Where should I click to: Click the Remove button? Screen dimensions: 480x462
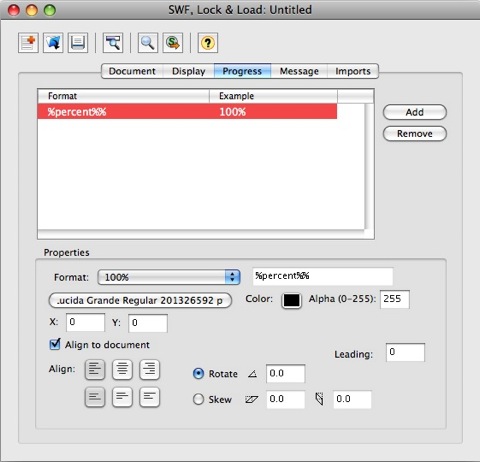[x=415, y=134]
